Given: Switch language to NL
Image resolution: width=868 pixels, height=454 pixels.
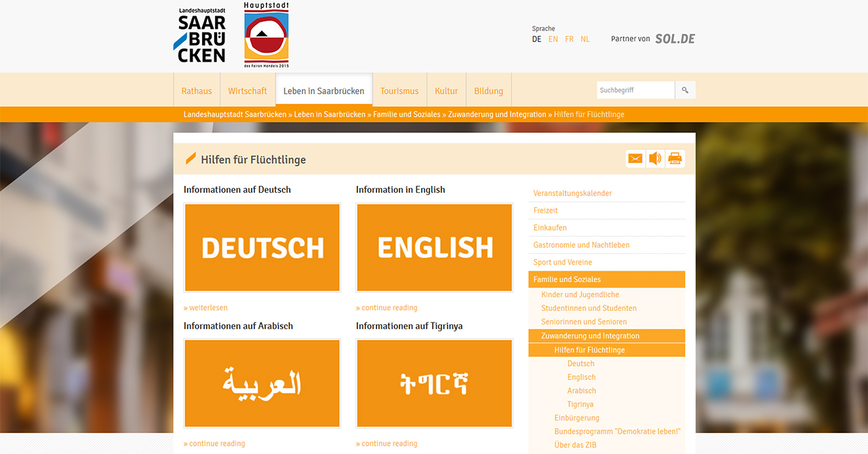Looking at the screenshot, I should pos(585,39).
